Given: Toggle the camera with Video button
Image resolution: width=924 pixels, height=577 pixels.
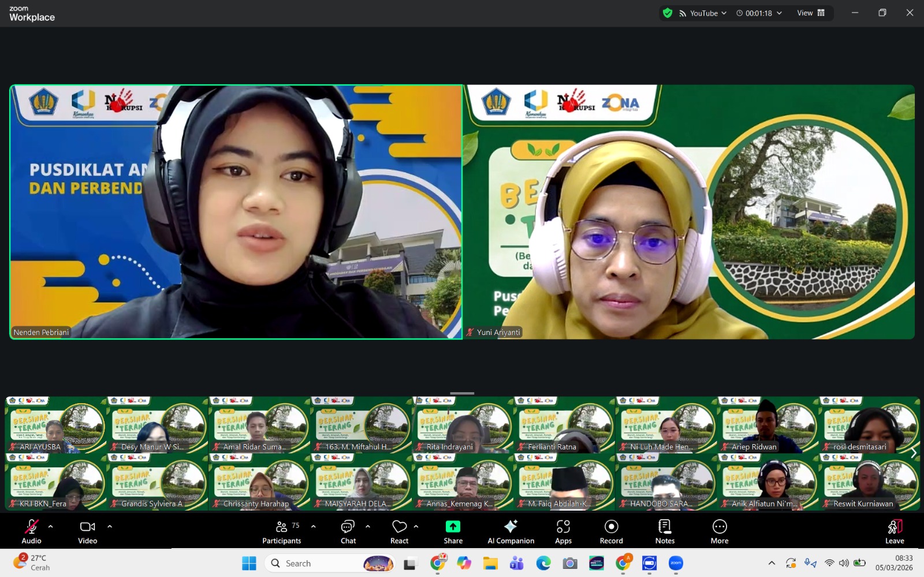Looking at the screenshot, I should click(x=87, y=531).
